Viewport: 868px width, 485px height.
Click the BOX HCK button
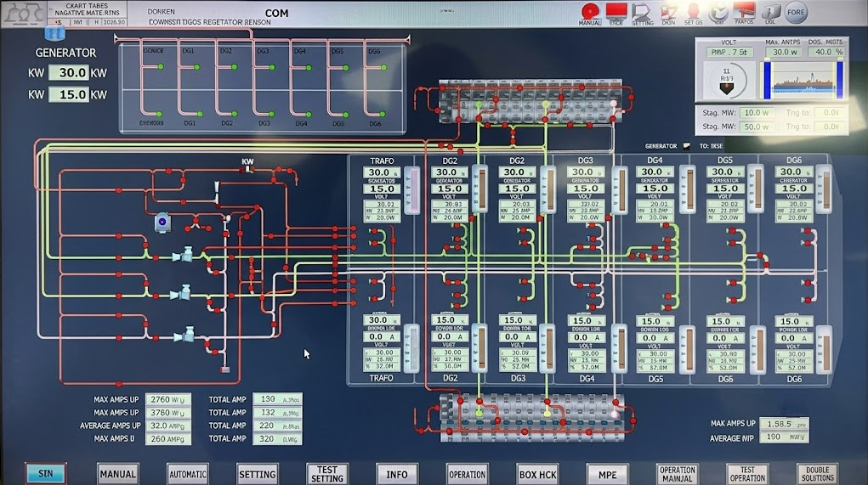pos(537,474)
